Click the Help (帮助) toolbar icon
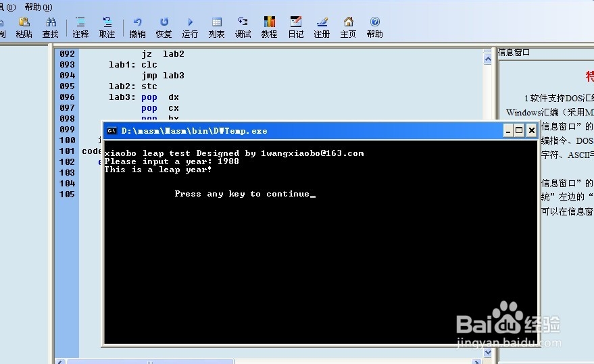The height and width of the screenshot is (364, 594). click(x=374, y=28)
